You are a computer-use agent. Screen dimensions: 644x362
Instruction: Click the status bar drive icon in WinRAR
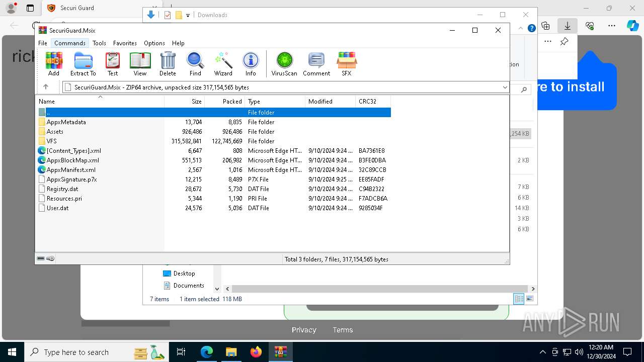[x=41, y=258]
